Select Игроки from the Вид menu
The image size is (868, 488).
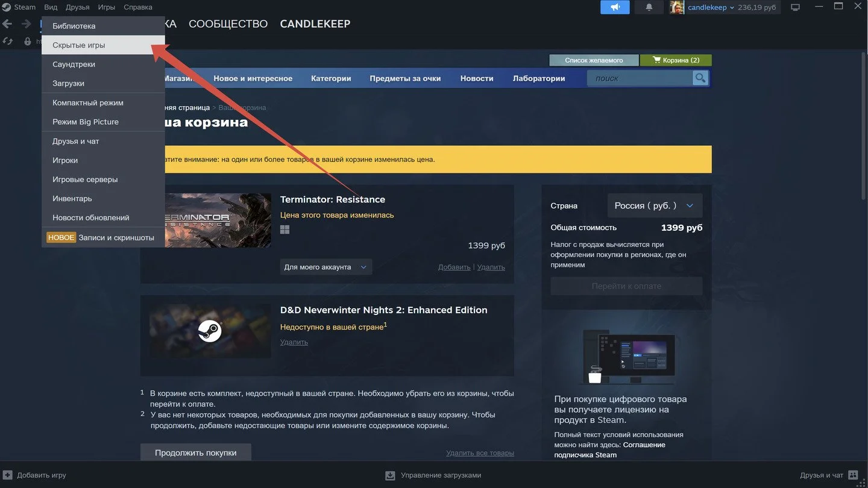pos(103,160)
